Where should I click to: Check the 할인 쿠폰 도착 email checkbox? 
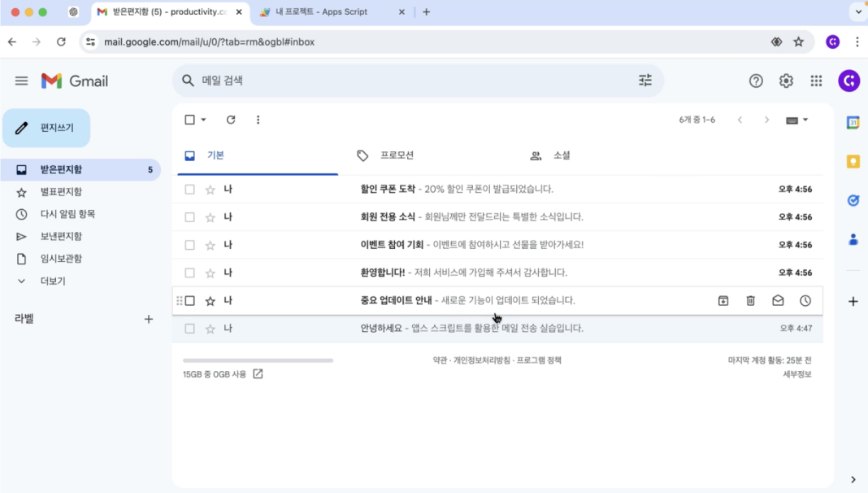coord(189,188)
